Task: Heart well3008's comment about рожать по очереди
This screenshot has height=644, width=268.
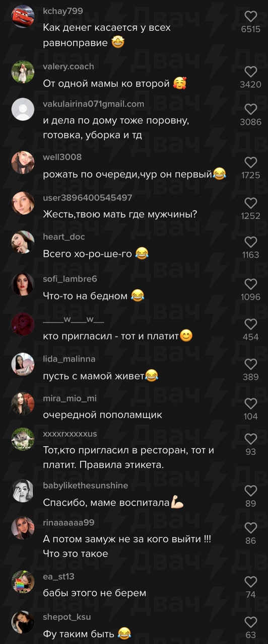Action: pyautogui.click(x=250, y=162)
